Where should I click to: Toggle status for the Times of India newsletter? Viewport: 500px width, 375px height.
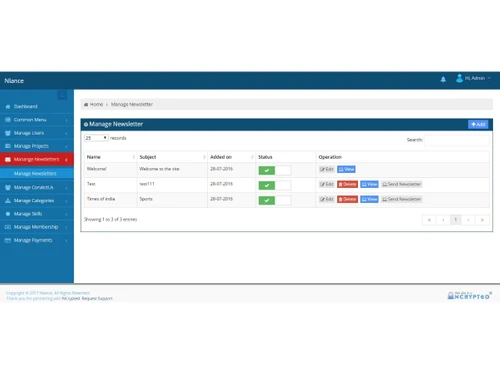[x=275, y=200]
